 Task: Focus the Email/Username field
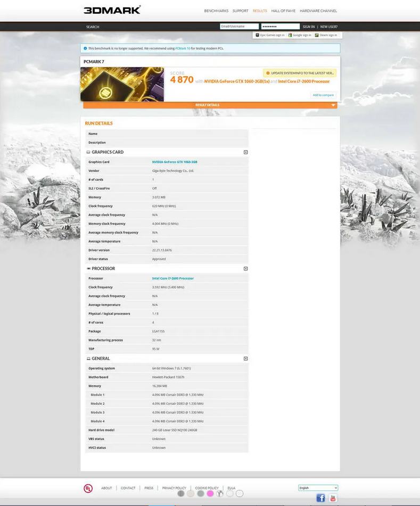[239, 27]
